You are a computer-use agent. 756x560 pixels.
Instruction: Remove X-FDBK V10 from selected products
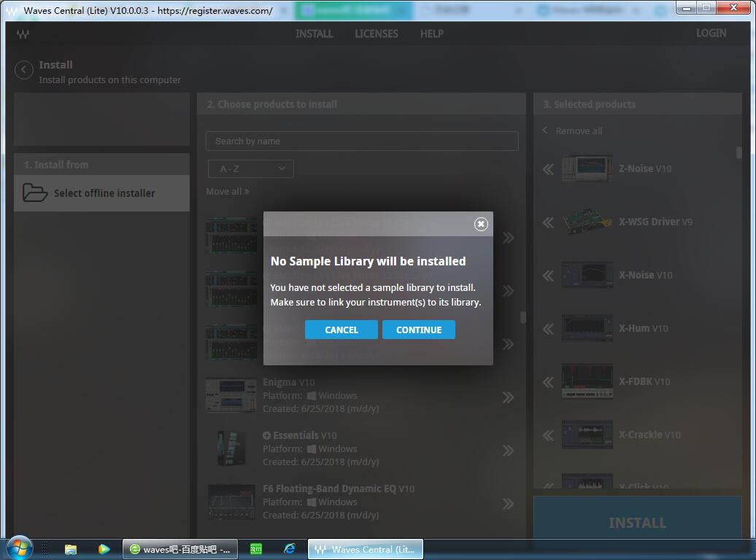coord(548,382)
